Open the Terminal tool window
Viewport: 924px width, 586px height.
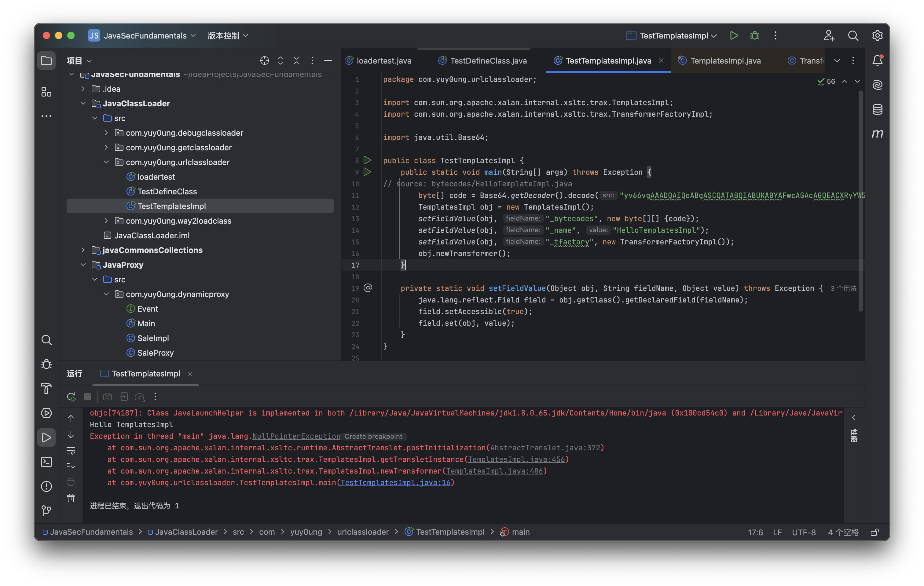(x=46, y=462)
